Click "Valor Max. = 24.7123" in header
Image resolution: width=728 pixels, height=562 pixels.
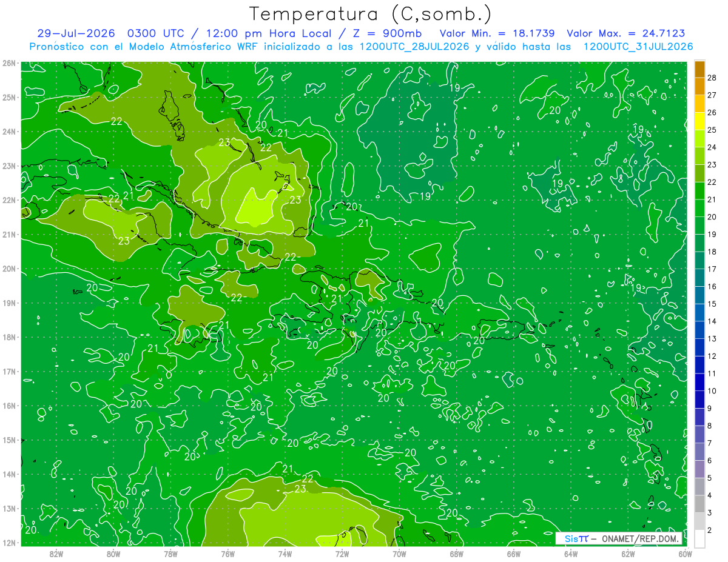coord(626,33)
